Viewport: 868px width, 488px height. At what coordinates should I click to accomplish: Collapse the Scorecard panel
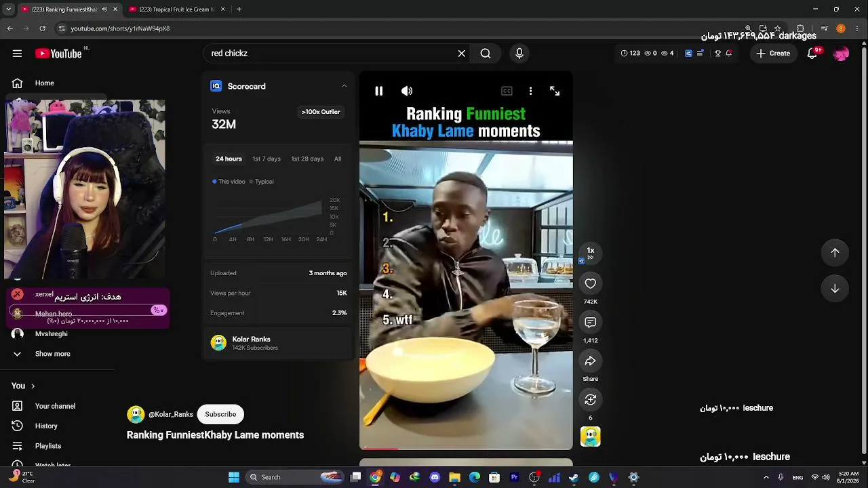click(344, 86)
